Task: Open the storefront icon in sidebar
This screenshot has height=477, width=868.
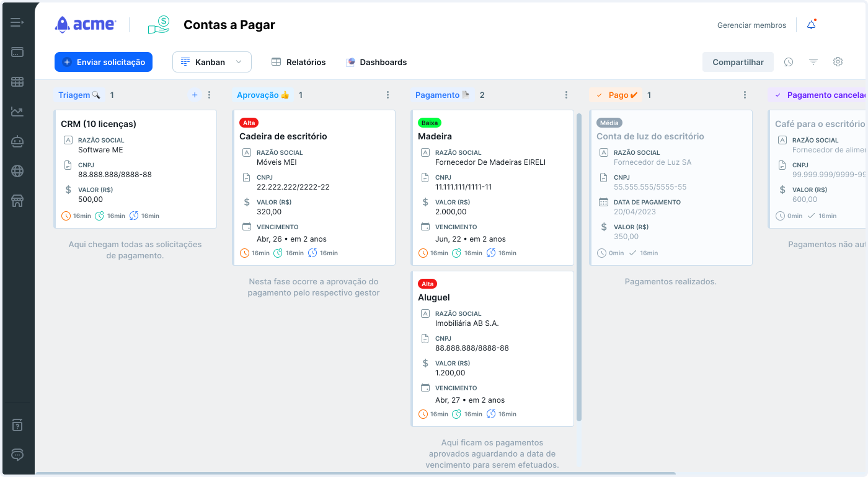Action: click(17, 201)
